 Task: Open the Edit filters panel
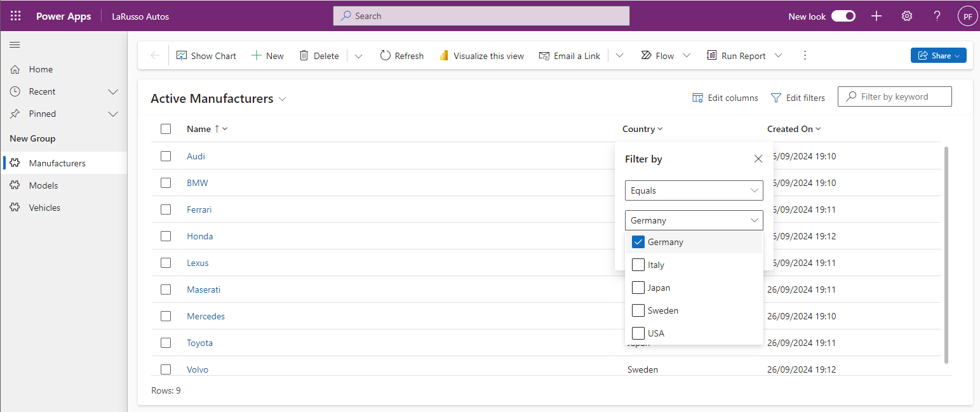pos(798,97)
